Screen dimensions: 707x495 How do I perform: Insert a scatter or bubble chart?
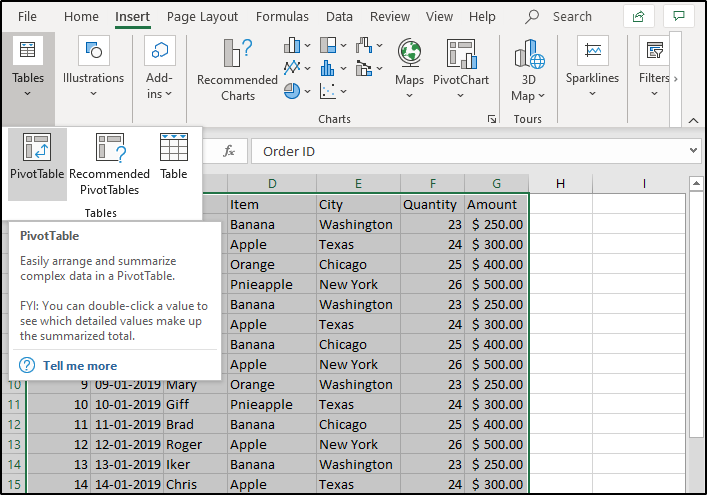click(328, 91)
